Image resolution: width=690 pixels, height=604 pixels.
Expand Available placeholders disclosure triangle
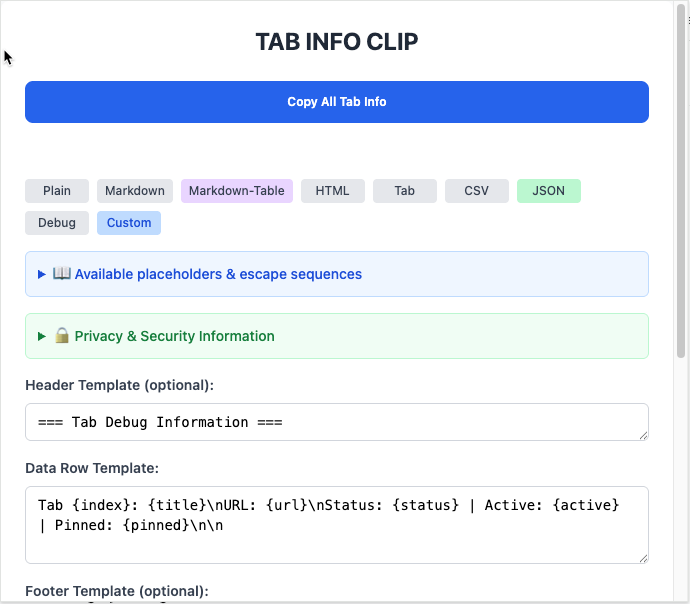click(x=42, y=275)
